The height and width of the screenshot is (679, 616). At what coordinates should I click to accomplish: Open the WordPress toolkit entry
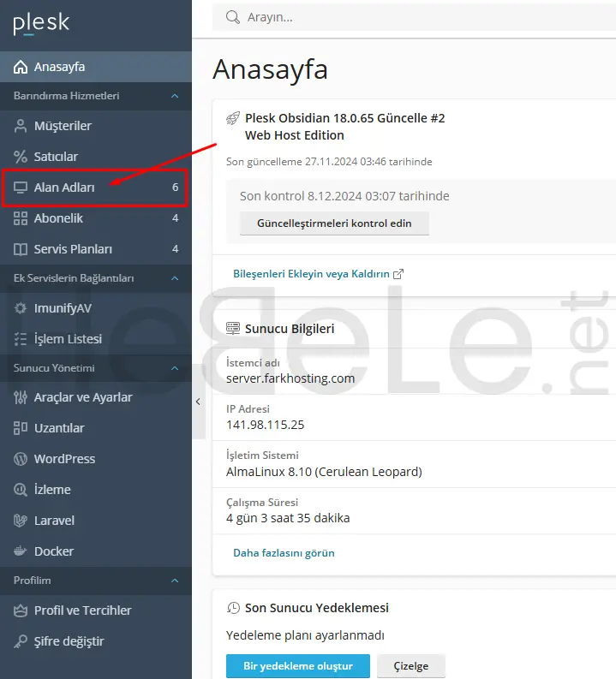tap(96, 459)
